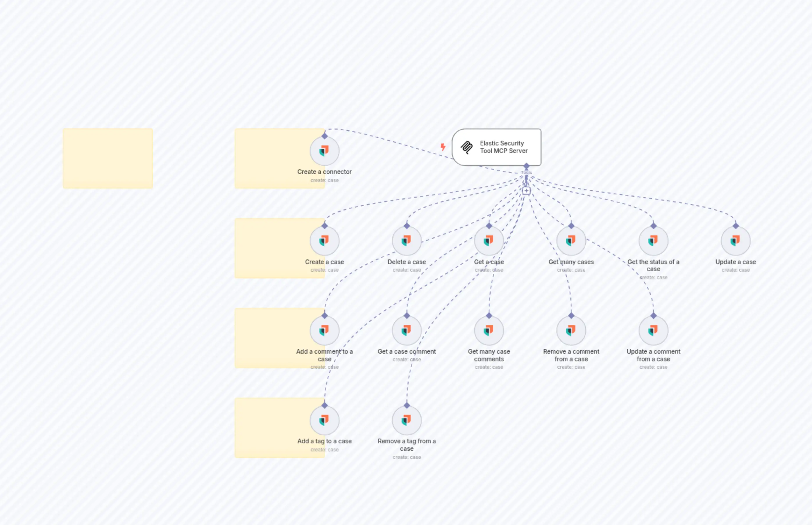The image size is (812, 525).
Task: Select the Remove a comment from a case node
Action: point(571,330)
